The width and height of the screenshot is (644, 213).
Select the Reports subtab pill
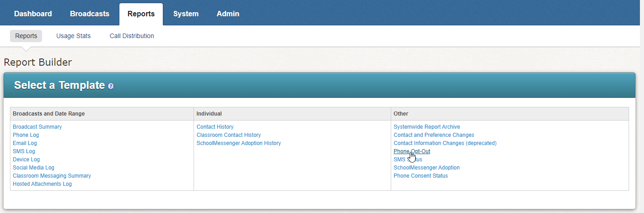pyautogui.click(x=26, y=36)
